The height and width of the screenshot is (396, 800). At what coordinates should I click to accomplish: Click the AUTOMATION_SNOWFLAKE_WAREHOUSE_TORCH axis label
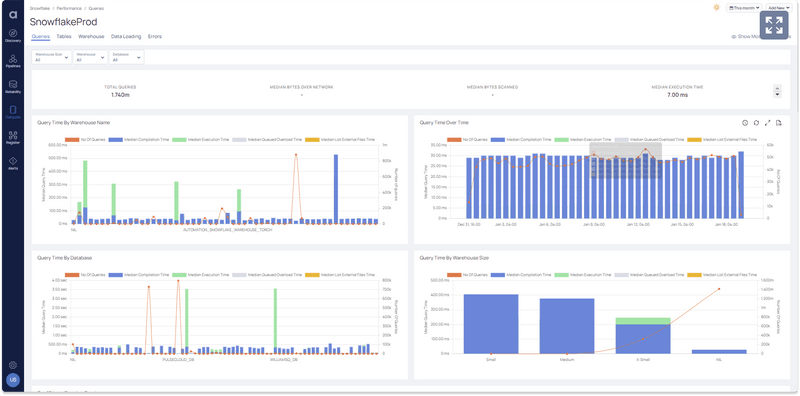pos(228,230)
